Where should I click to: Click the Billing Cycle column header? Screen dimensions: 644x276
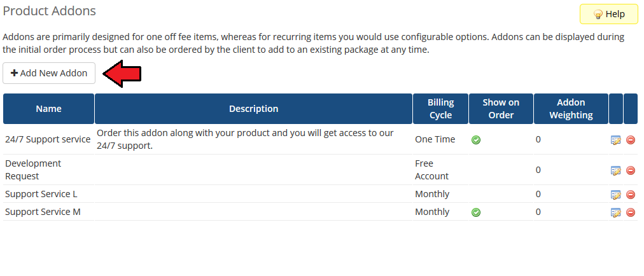tap(440, 109)
